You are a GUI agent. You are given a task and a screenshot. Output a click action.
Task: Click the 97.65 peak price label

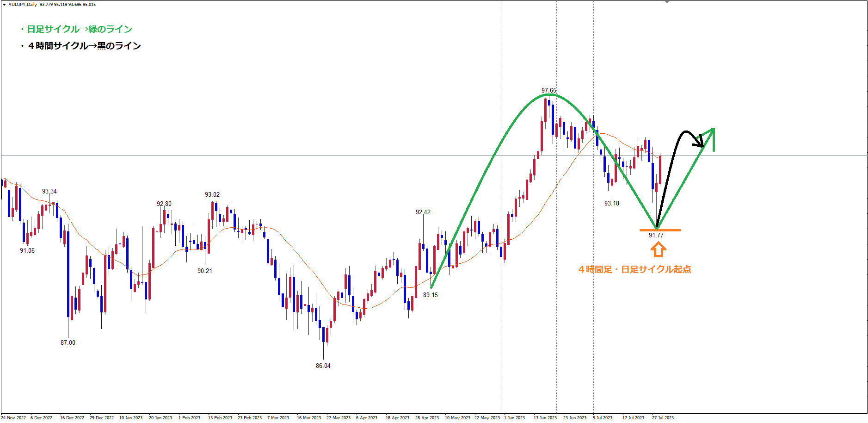548,90
